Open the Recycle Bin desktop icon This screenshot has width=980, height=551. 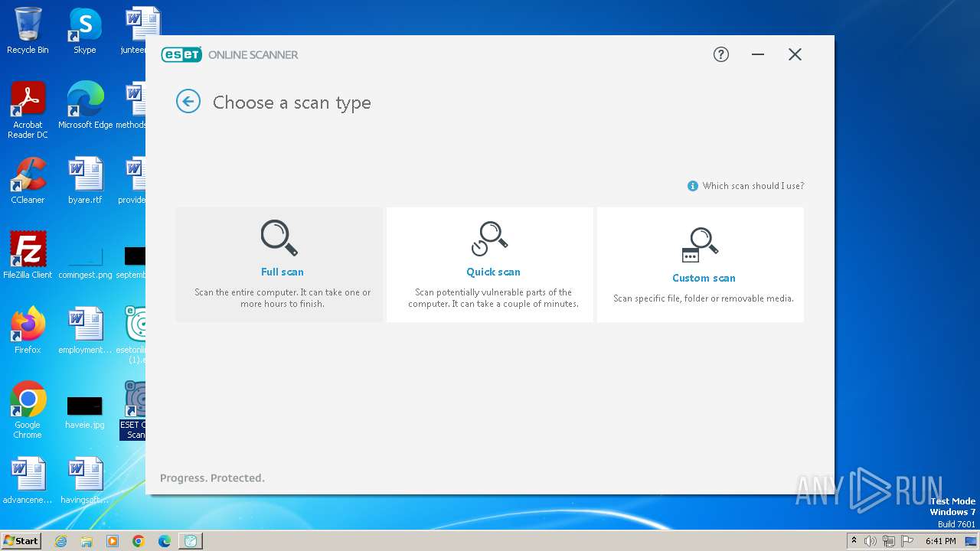click(x=28, y=31)
